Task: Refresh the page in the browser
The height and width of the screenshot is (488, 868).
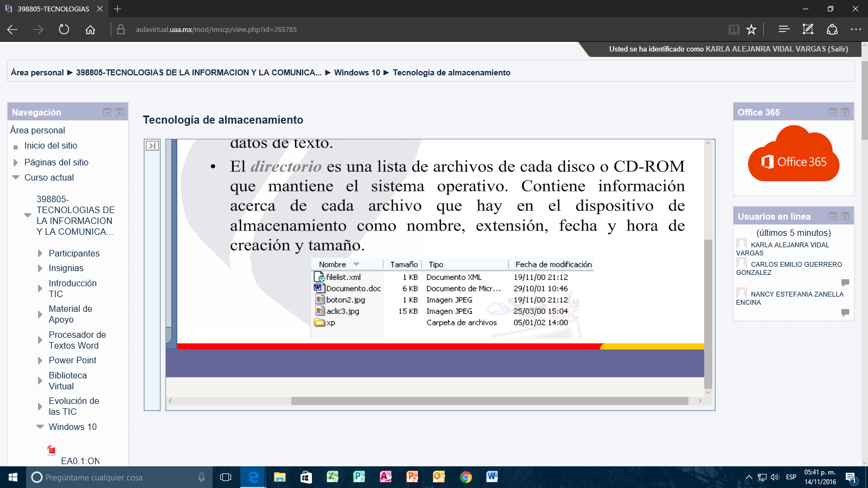Action: 64,29
